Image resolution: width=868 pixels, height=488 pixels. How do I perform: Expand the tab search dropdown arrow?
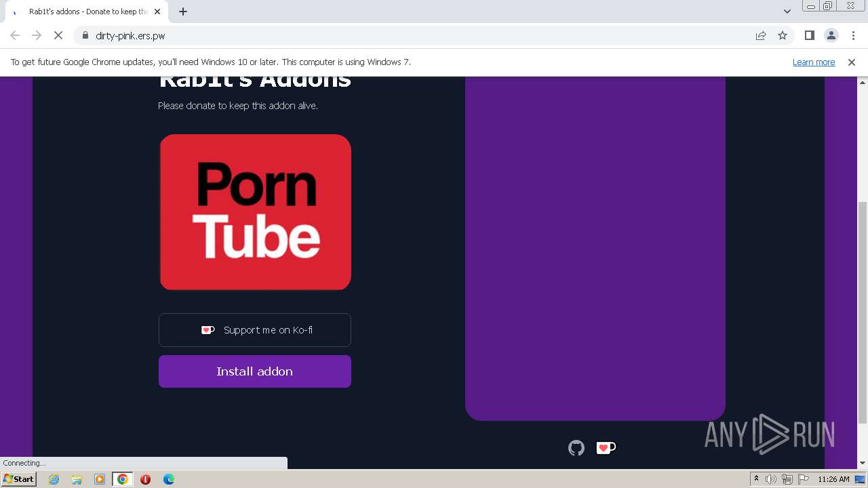[787, 12]
